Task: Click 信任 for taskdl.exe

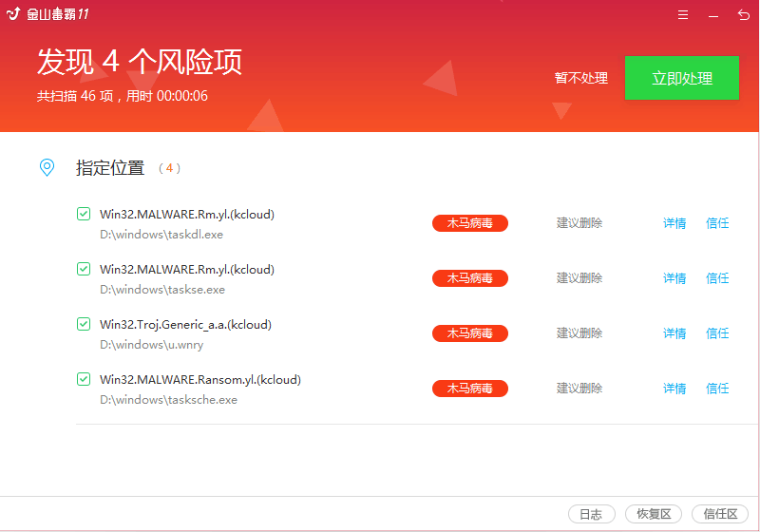Action: (x=717, y=223)
